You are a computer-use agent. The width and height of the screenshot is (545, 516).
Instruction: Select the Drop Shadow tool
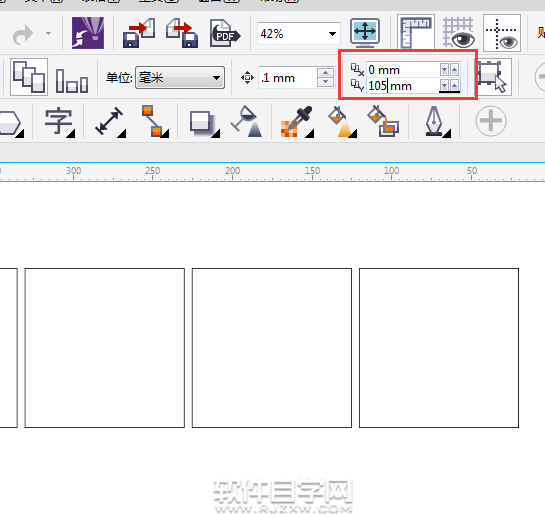(x=204, y=123)
